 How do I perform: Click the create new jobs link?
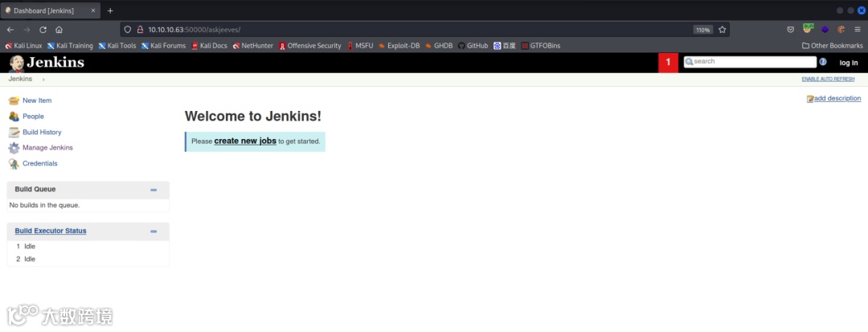pyautogui.click(x=245, y=141)
